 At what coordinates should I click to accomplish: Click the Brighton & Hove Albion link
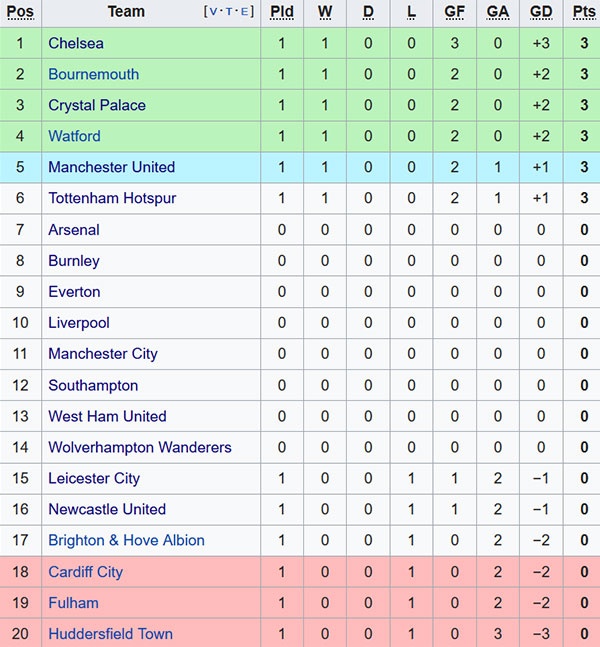[126, 540]
